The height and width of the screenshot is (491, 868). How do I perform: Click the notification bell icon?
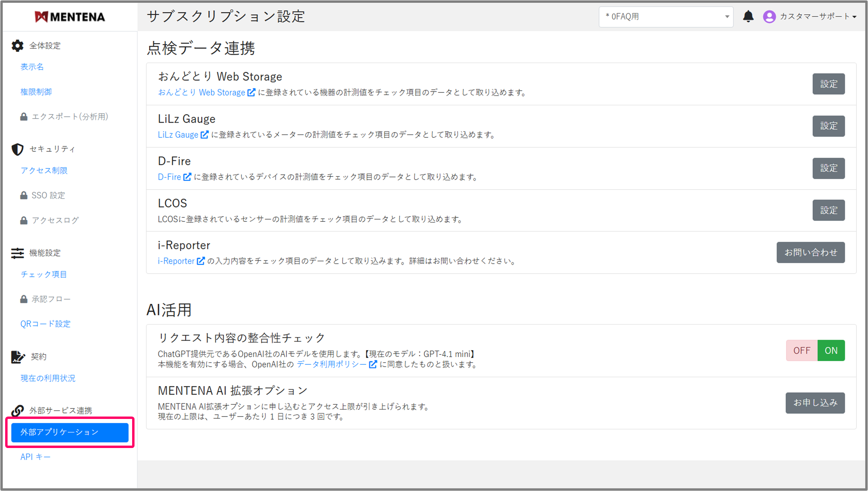point(748,16)
